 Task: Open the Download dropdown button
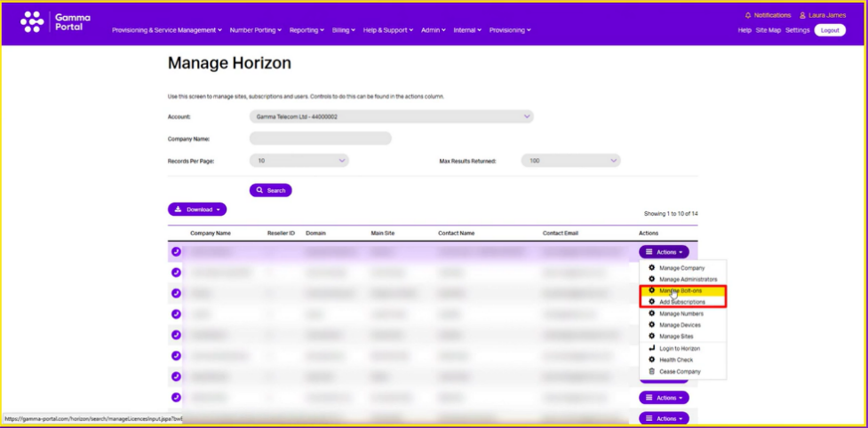[197, 210]
